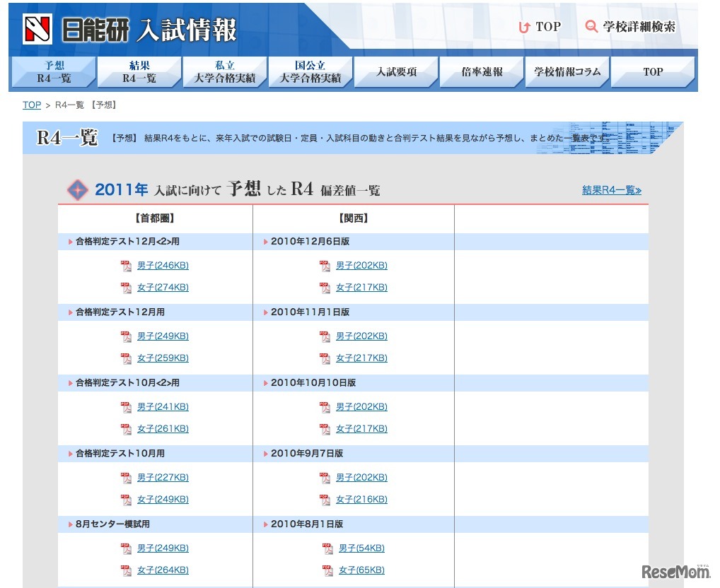Click the diamond icon beside 2011年 heading
Viewport: 720px width, 588px height.
pos(78,189)
